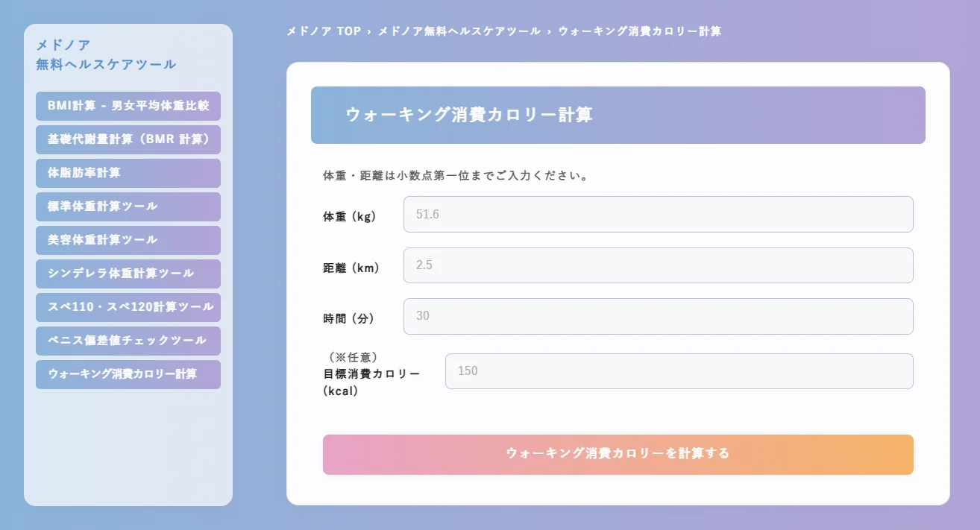Viewport: 980px width, 530px height.
Task: Navigate to シンデレラ体重計算ツール
Action: coord(128,274)
